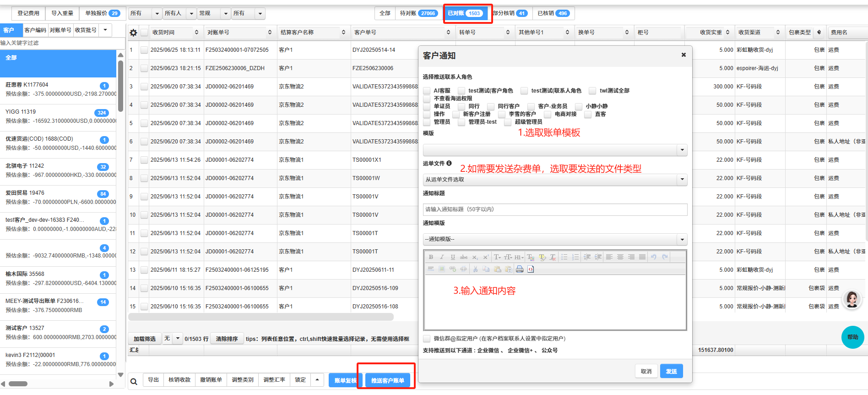Click the customer service avatar icon
Viewport: 868px width, 395px height.
click(x=852, y=300)
